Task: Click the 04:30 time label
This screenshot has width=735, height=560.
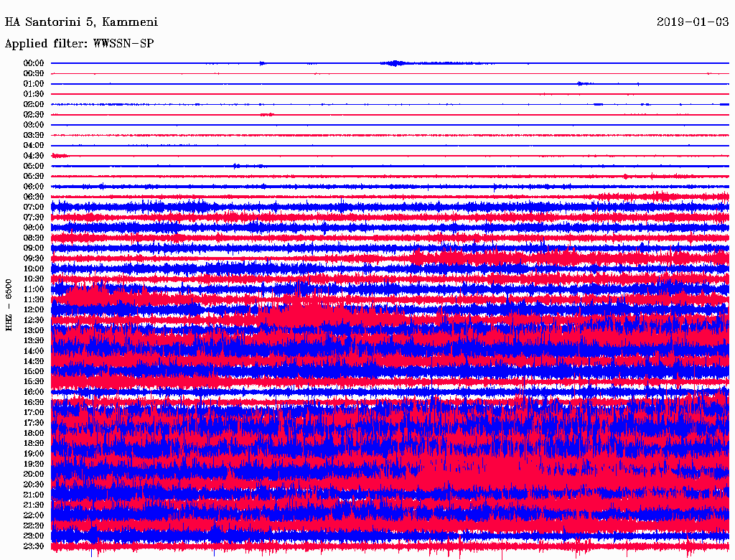Action: point(34,156)
